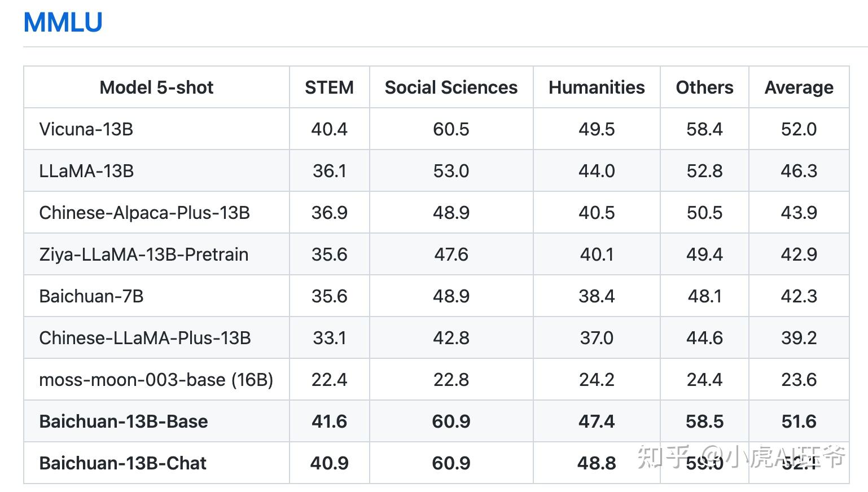Click the MMLU heading link
This screenshot has width=868, height=492.
[x=63, y=23]
